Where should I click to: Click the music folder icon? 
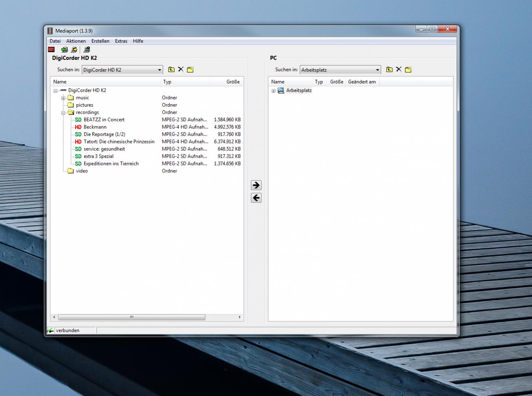(x=70, y=98)
